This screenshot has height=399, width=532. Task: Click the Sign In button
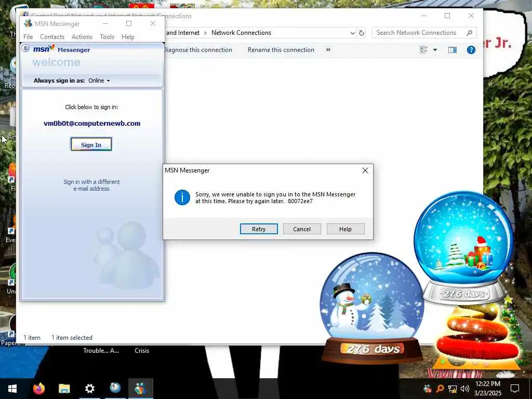[91, 144]
